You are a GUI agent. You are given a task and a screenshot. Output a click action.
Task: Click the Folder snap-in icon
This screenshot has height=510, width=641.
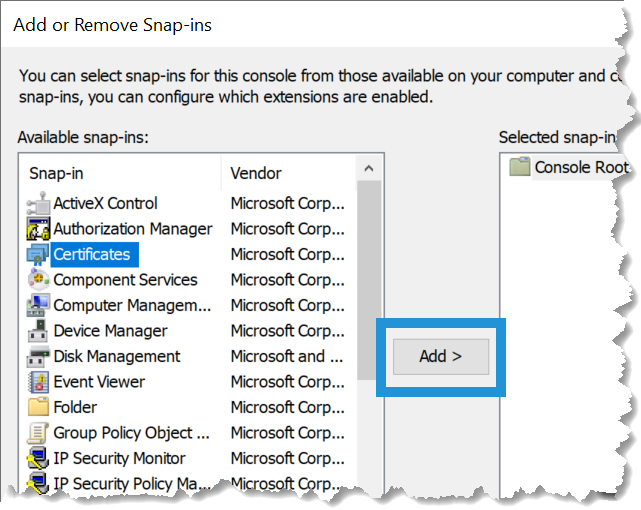pyautogui.click(x=38, y=407)
